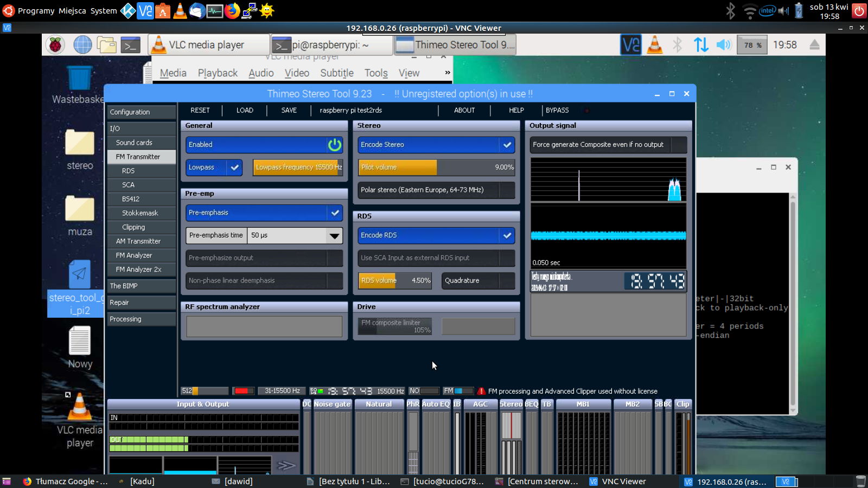
Task: Click the LOAD preset button
Action: (x=245, y=110)
